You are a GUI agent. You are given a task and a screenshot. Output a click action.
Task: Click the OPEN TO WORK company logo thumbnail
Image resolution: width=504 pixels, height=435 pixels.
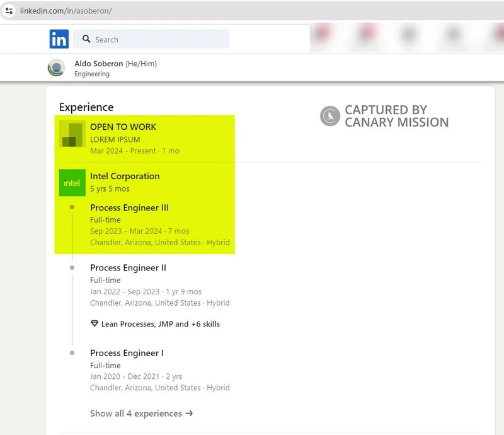(72, 134)
